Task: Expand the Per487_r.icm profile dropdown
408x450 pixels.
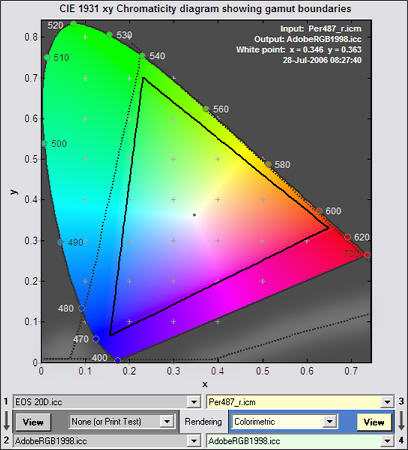Action: [387, 402]
